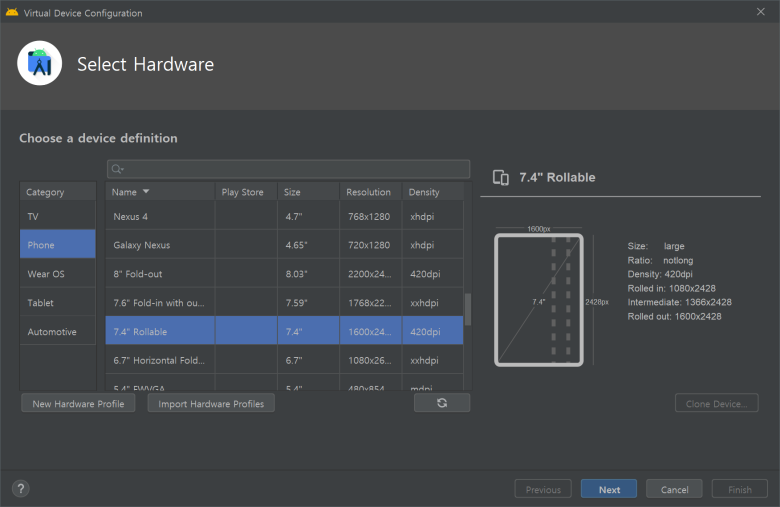Click the Size column header

pos(308,192)
